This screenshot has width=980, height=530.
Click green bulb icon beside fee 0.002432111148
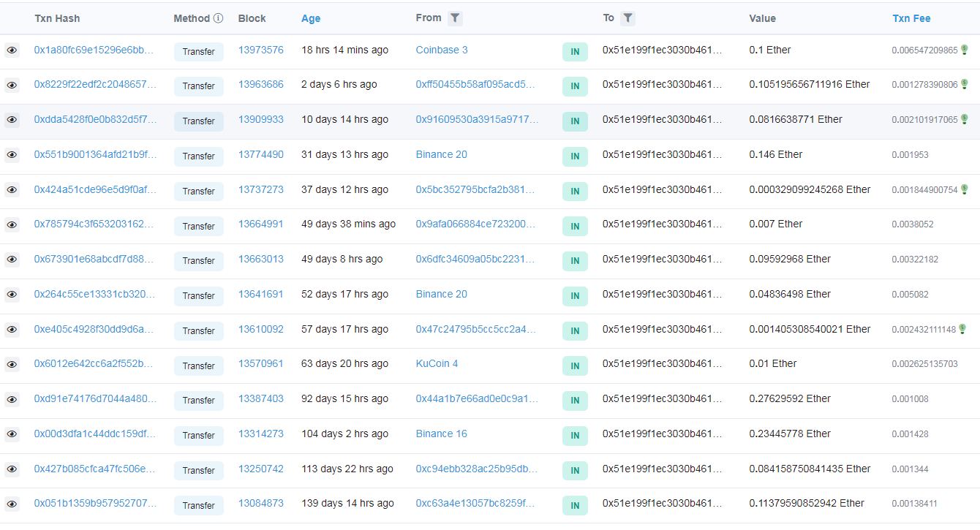tap(962, 328)
